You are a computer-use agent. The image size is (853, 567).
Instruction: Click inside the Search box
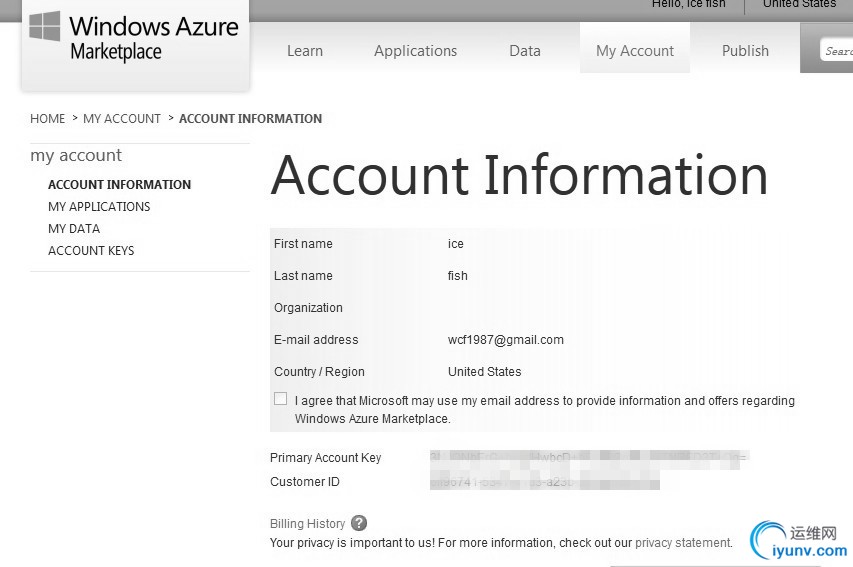click(836, 50)
